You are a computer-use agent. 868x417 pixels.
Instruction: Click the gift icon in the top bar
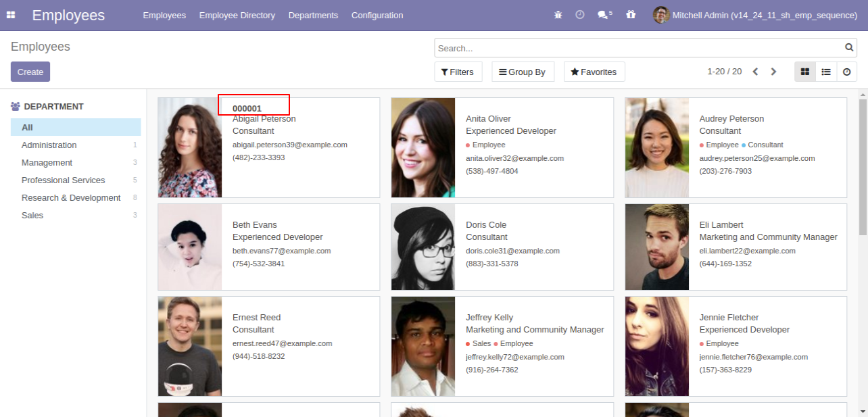(631, 15)
